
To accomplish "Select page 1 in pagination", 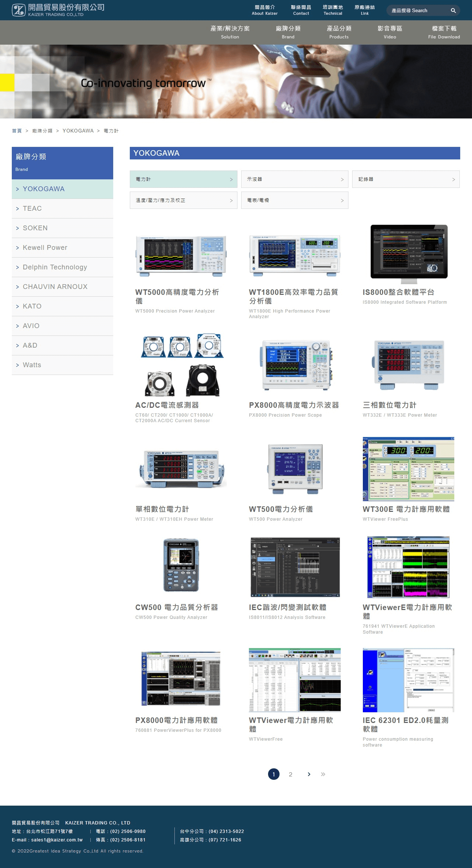I will pyautogui.click(x=274, y=774).
